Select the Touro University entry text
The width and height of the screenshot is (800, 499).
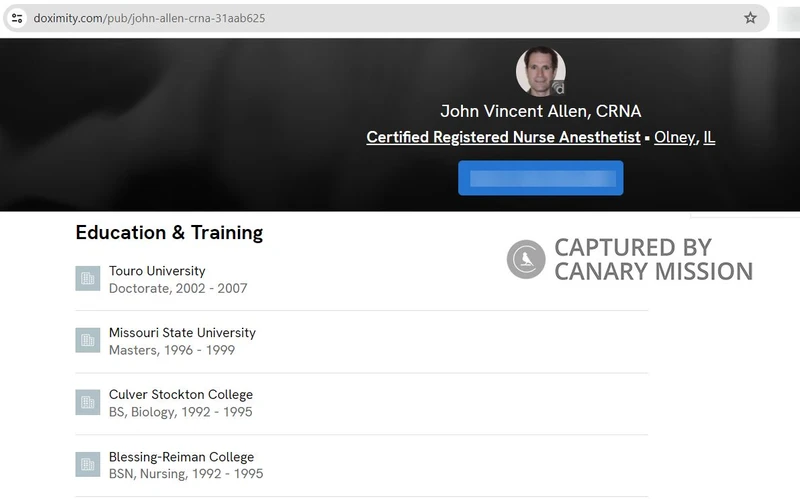coord(157,271)
